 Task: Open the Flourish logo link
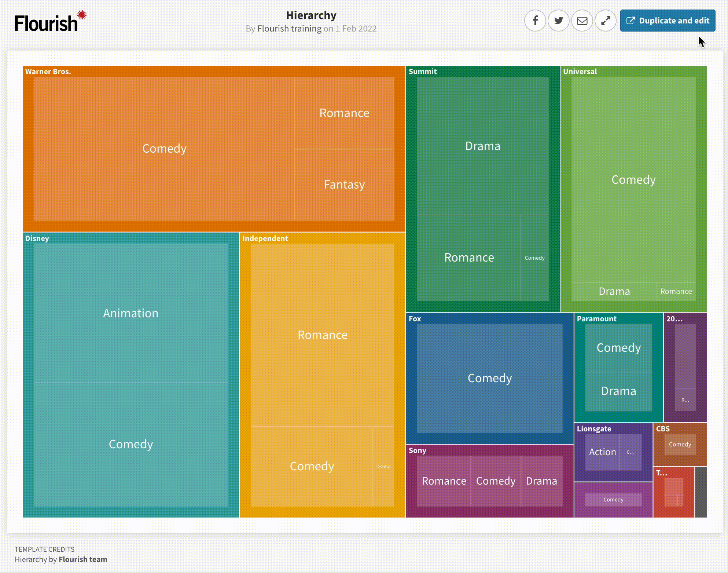coord(50,21)
